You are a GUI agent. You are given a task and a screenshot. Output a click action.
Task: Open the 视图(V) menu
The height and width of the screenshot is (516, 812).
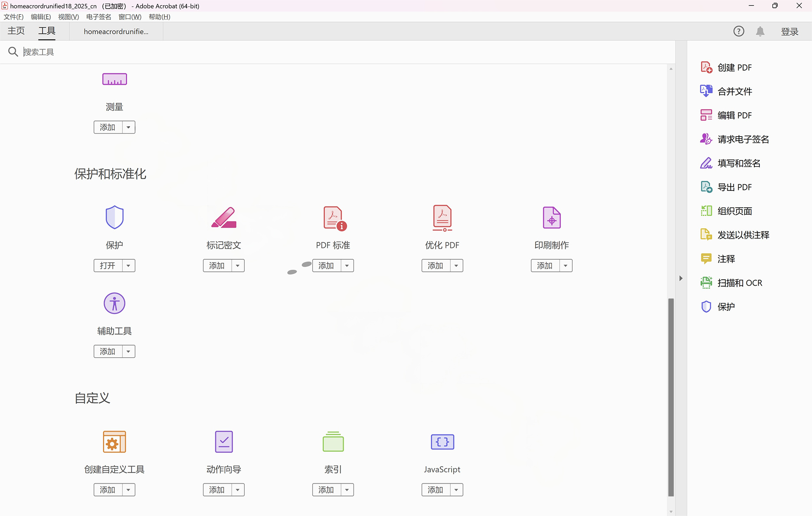69,17
